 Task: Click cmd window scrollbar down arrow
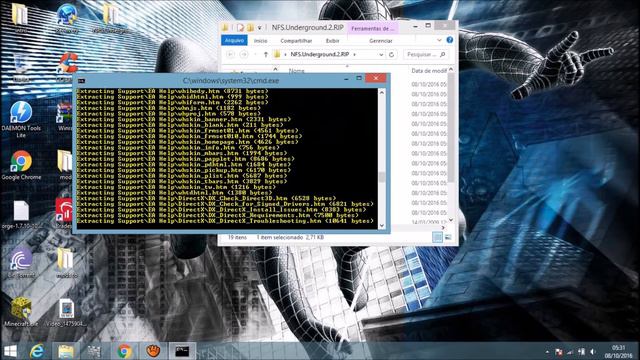tap(382, 225)
